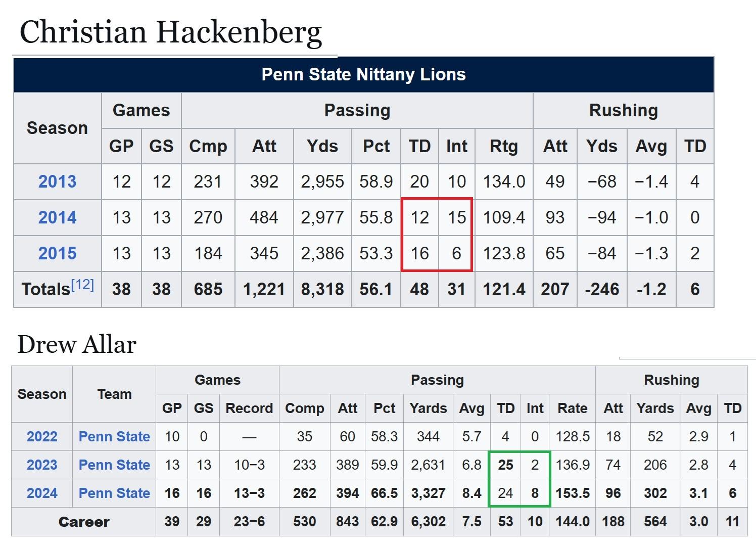
Task: Click the Penn State Nittany Lions table banner
Action: (363, 74)
